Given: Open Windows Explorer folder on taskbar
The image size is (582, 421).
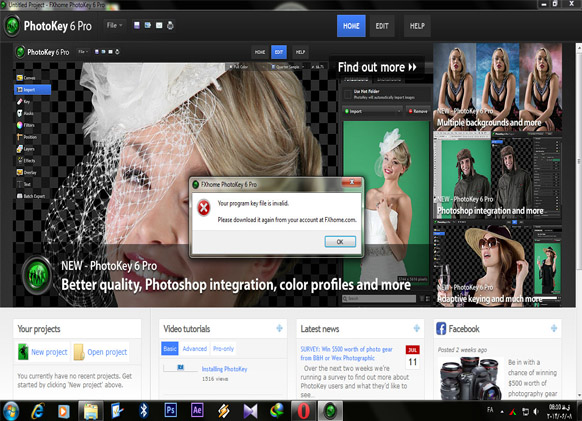Looking at the screenshot, I should click(x=91, y=411).
